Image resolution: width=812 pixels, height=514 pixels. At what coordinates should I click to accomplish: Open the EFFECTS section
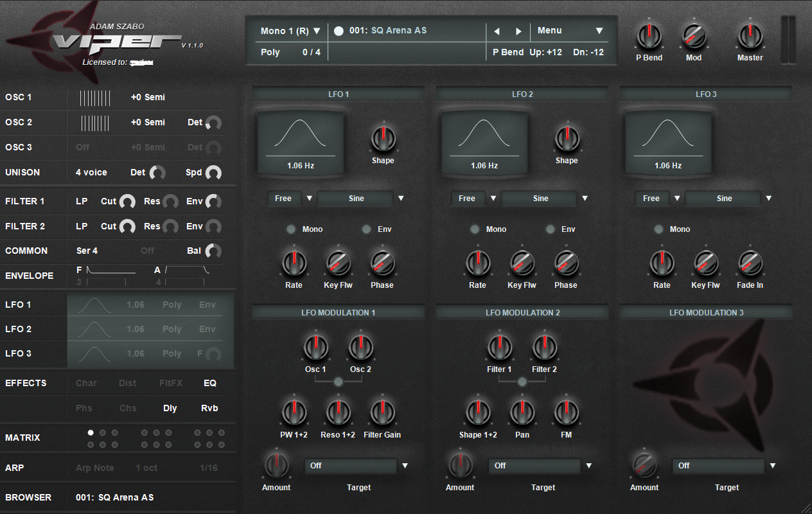26,383
